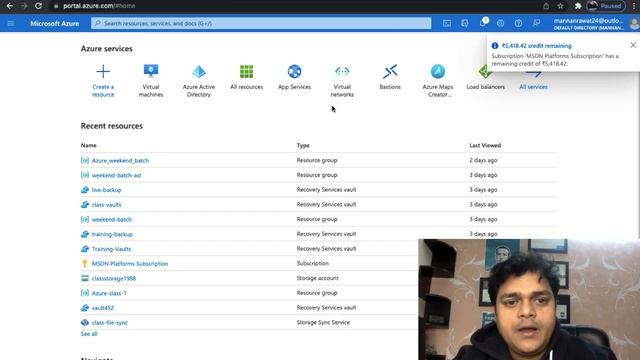Open Cloud Shell icon in top bar
This screenshot has width=640, height=360.
point(447,23)
